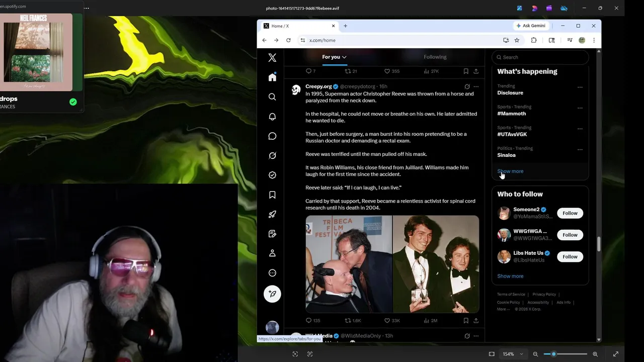
Task: Open verified checkmark badge icon in sidebar
Action: coord(272,175)
